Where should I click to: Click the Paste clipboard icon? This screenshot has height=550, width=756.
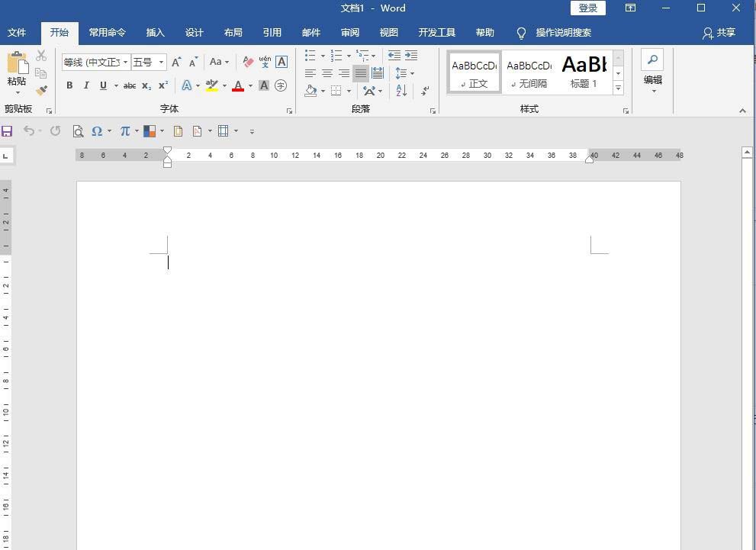18,63
